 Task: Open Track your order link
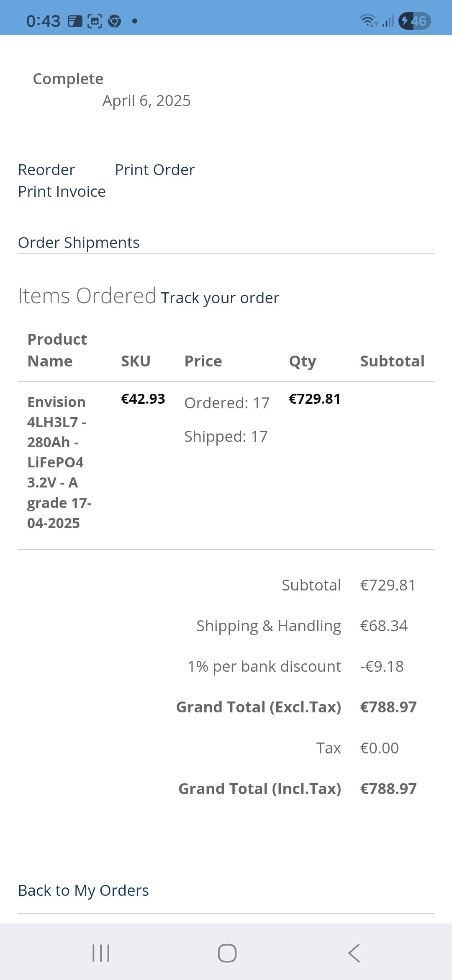[x=220, y=298]
